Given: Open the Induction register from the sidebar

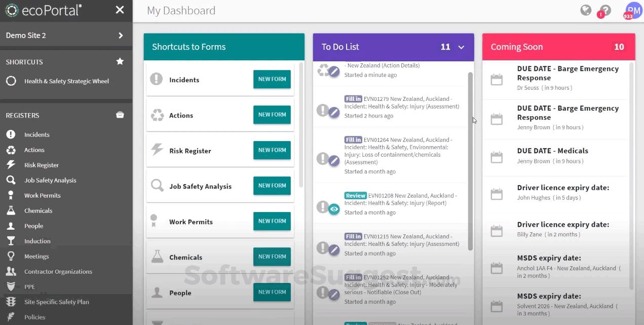Looking at the screenshot, I should click(37, 241).
